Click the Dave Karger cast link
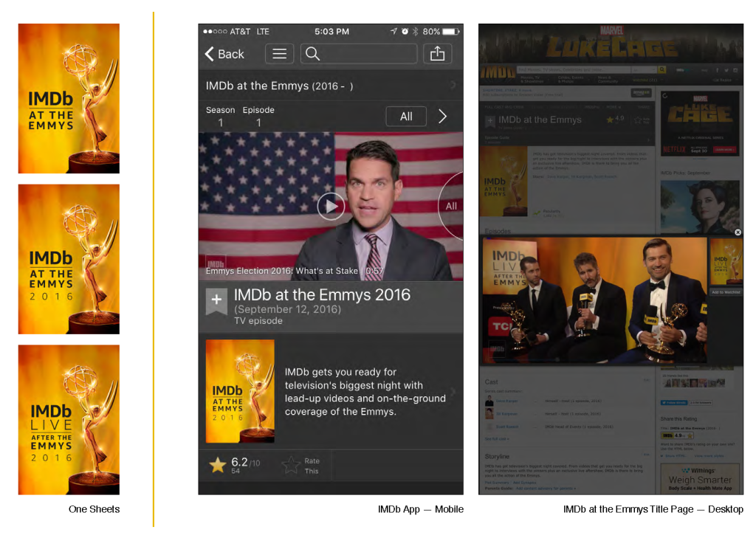The height and width of the screenshot is (535, 756). click(x=506, y=401)
